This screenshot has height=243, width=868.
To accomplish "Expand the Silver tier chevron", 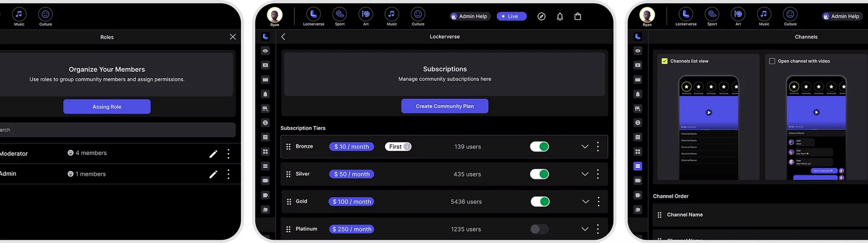I will tap(585, 174).
